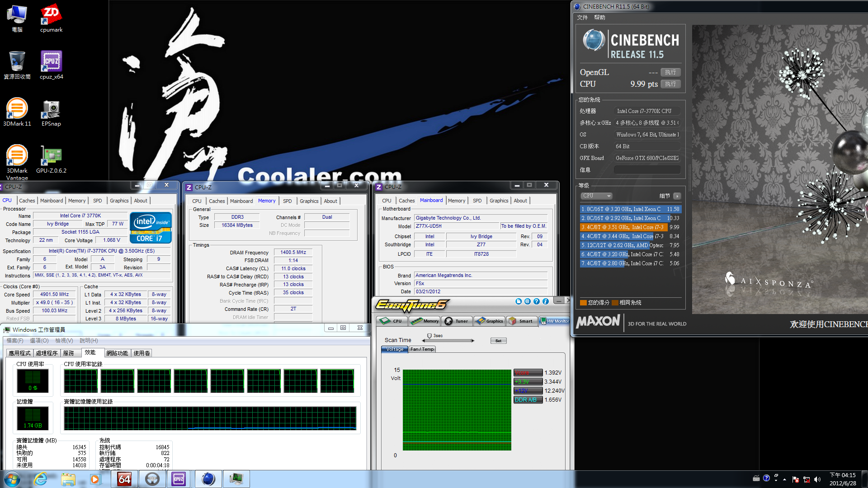The height and width of the screenshot is (488, 868).
Task: Select SPD tab in middle CPU-Z window
Action: (x=288, y=201)
